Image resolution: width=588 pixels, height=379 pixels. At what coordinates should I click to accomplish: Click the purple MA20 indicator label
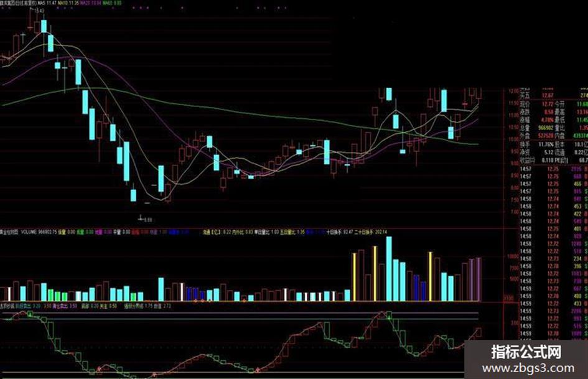[91, 3]
